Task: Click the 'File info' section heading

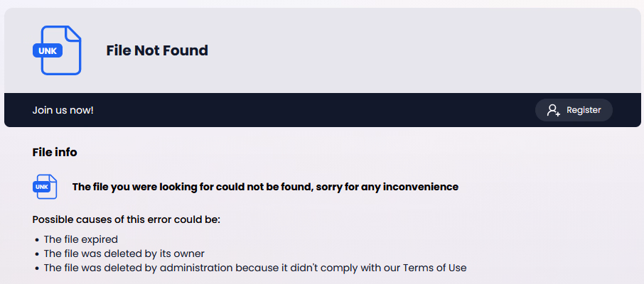Action: (x=55, y=152)
